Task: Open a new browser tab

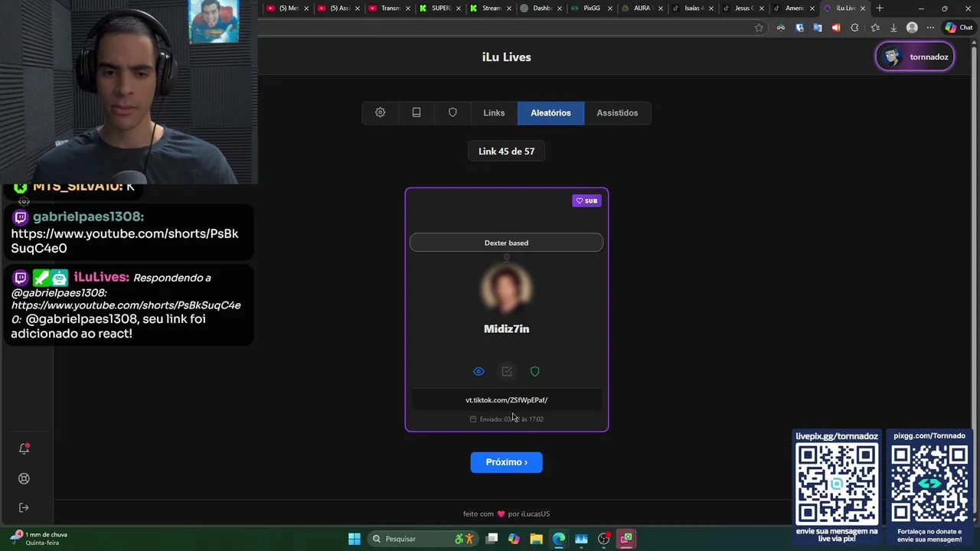Action: point(880,8)
